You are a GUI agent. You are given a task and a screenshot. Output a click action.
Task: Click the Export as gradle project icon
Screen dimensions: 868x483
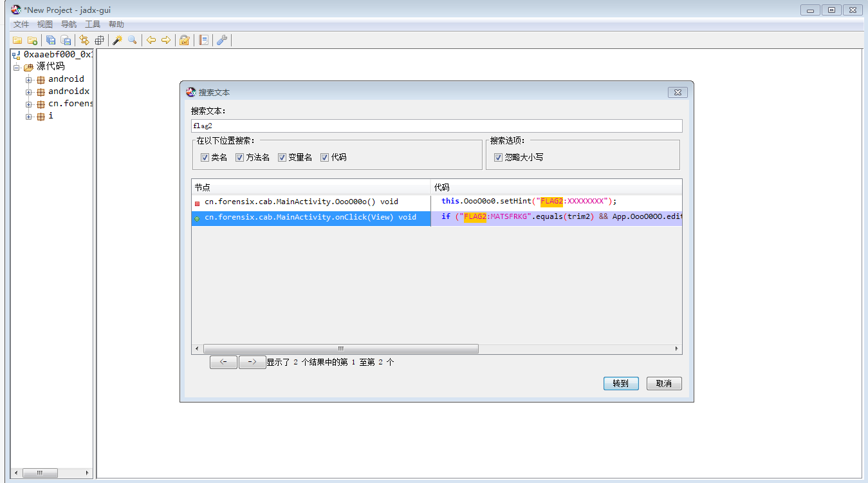click(x=65, y=40)
